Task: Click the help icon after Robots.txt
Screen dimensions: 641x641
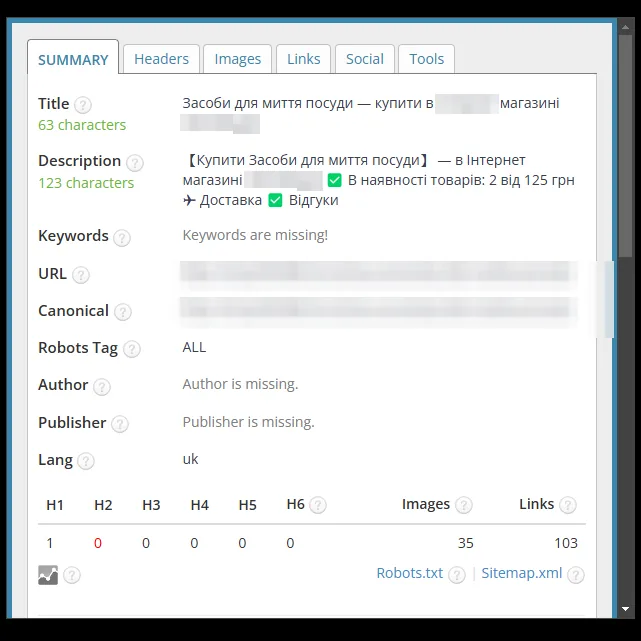Action: pyautogui.click(x=457, y=575)
